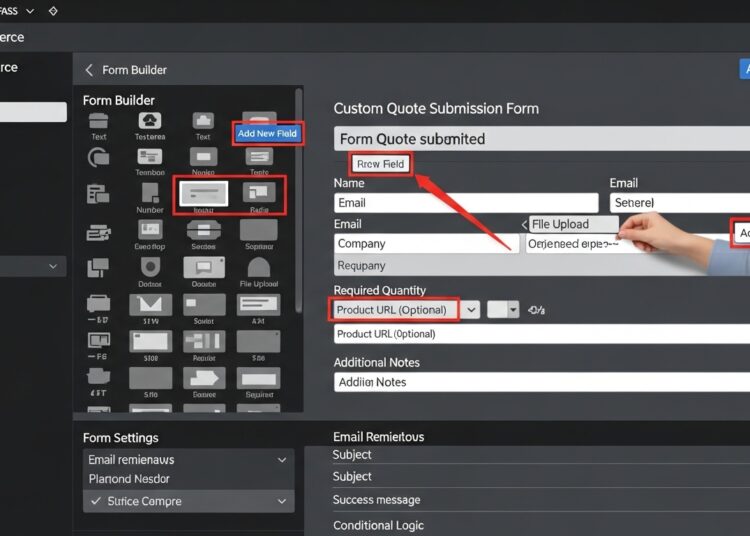The height and width of the screenshot is (536, 750).
Task: Click the New Field button under form title
Action: pyautogui.click(x=381, y=164)
